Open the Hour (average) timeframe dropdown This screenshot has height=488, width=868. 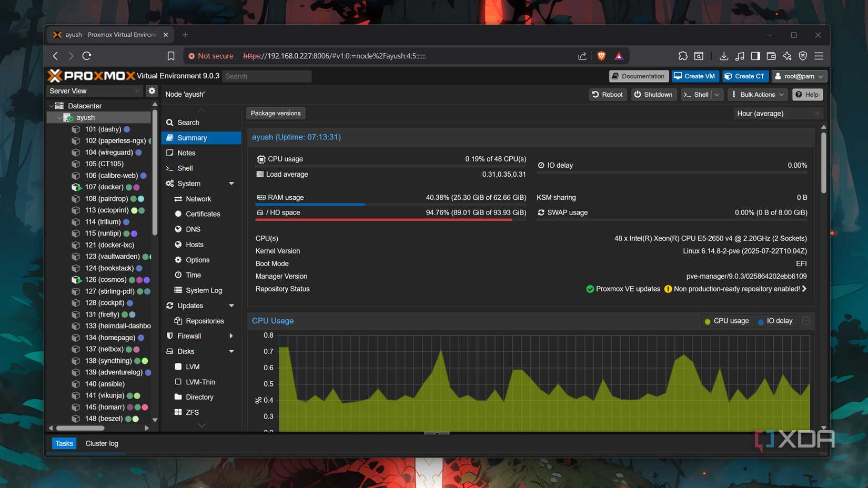778,113
